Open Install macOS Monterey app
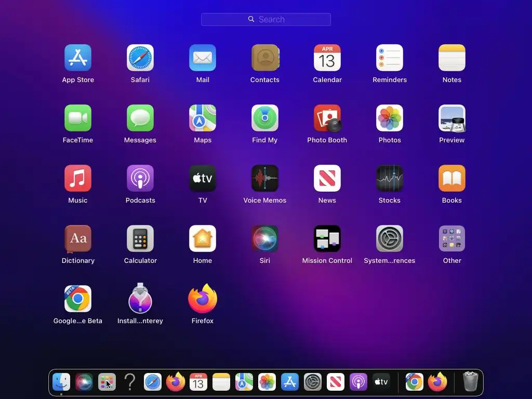Screen dimensions: 532x399 coord(140,298)
